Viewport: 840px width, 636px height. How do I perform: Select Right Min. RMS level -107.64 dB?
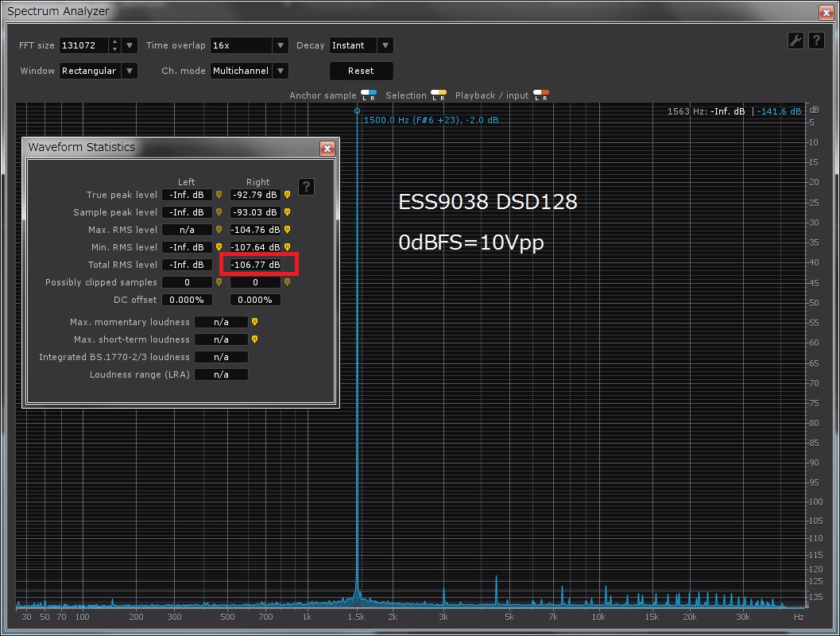[256, 247]
